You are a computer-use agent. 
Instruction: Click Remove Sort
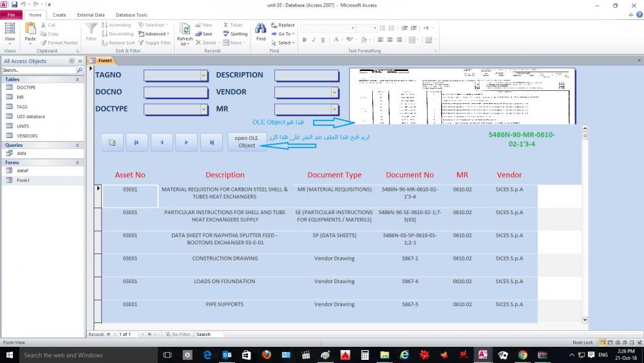click(x=118, y=43)
